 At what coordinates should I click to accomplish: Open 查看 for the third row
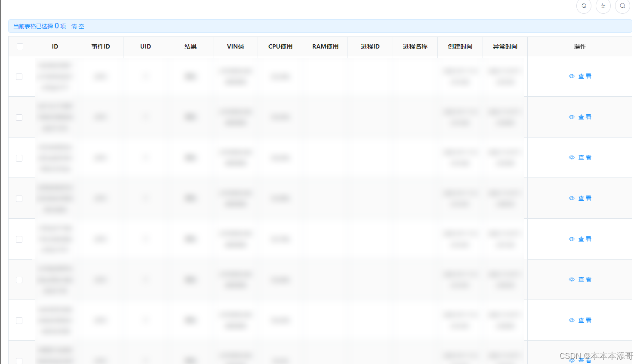[x=580, y=157]
